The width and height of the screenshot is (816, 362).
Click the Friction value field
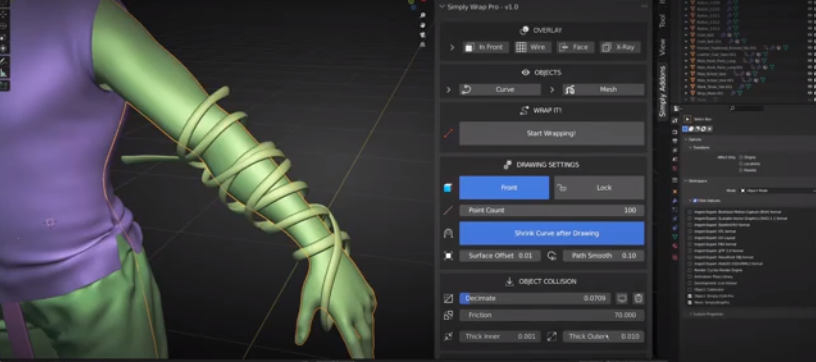552,315
